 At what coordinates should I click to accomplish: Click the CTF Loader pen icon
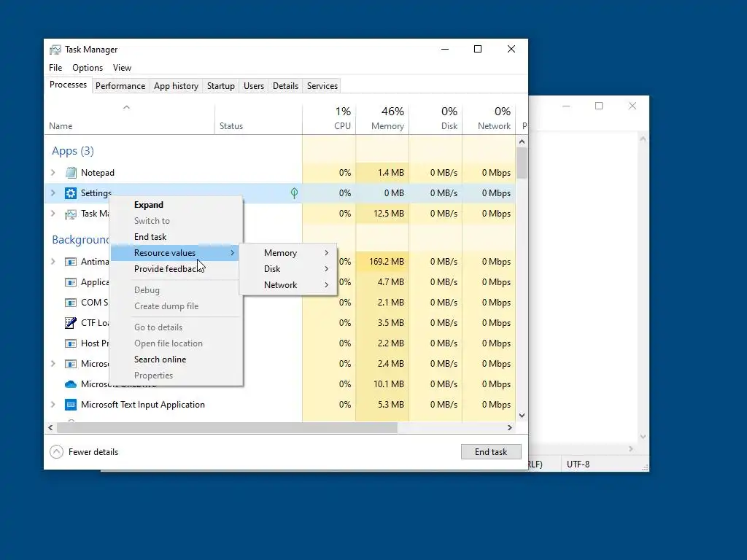click(x=71, y=323)
